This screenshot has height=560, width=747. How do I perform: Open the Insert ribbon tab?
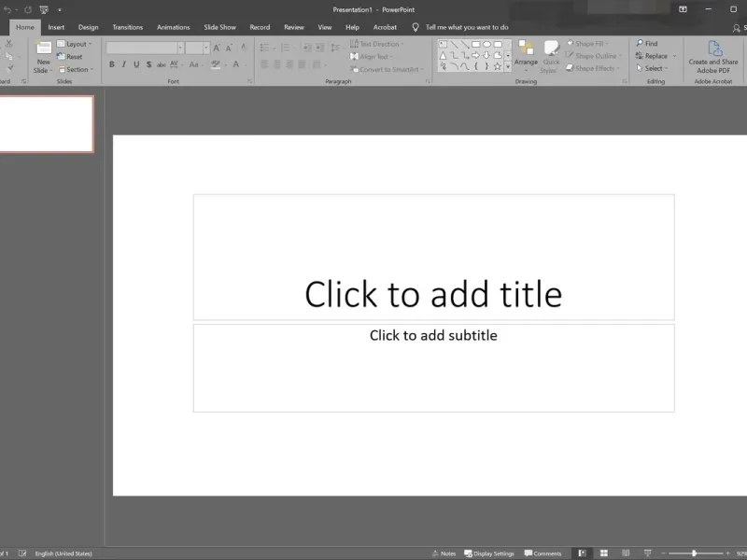pos(56,27)
